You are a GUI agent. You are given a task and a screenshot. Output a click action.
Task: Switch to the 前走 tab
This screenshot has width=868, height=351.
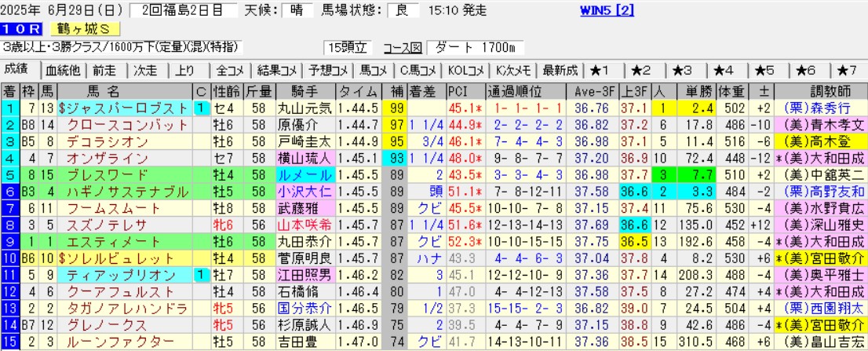tap(106, 69)
